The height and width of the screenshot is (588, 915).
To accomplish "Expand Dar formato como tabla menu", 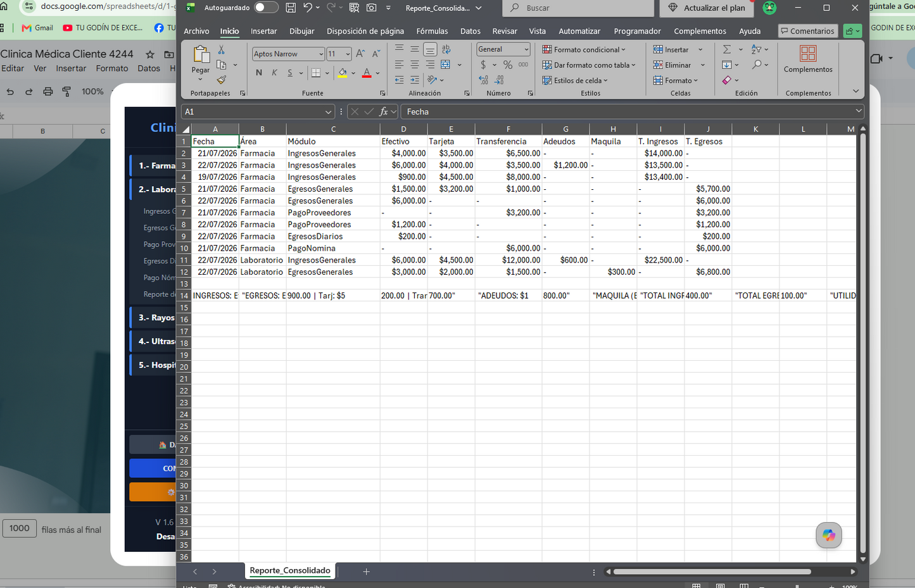I will tap(588, 65).
